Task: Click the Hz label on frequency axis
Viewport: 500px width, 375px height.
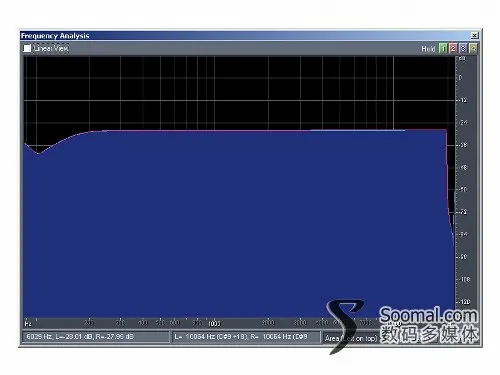Action: [28, 324]
